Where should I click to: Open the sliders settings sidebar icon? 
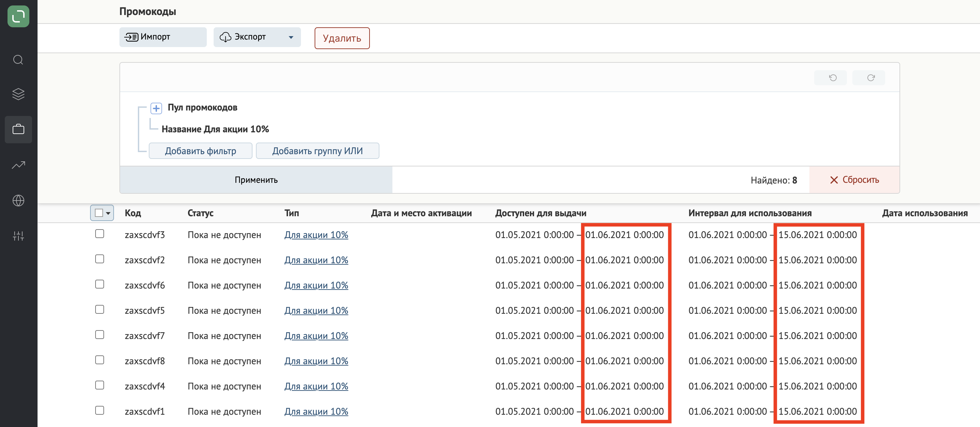click(18, 236)
